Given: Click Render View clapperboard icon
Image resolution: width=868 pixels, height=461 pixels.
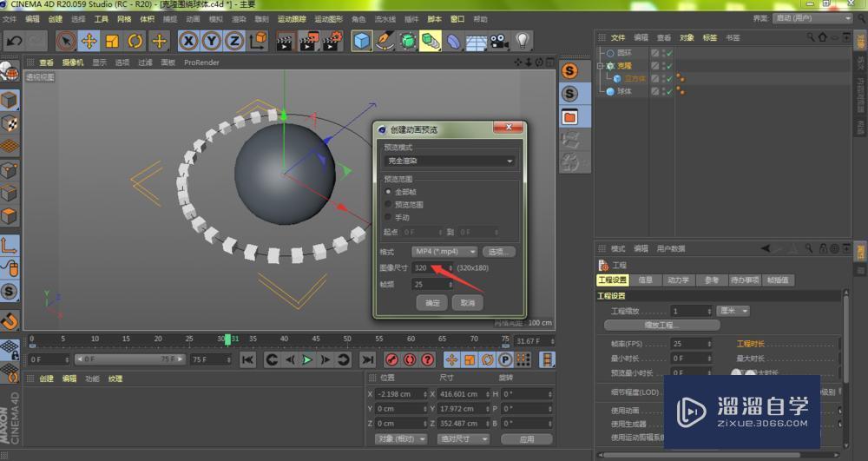Looking at the screenshot, I should coord(285,42).
